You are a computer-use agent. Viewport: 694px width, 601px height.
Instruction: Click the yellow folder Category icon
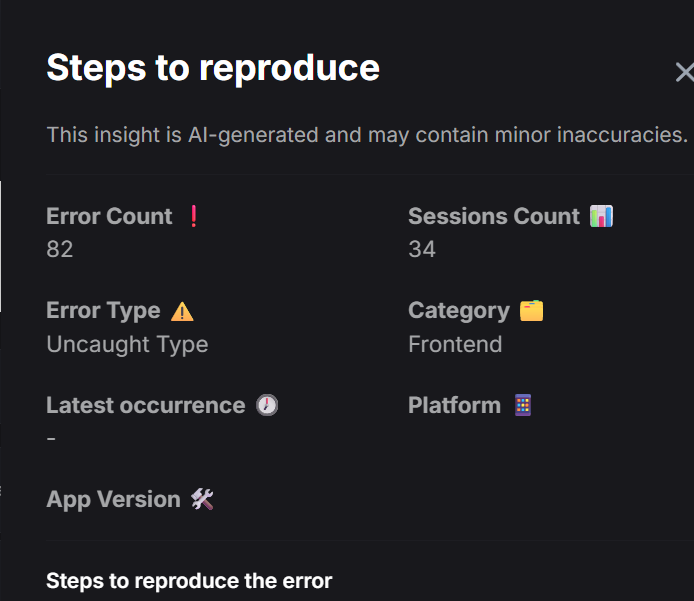pyautogui.click(x=531, y=311)
